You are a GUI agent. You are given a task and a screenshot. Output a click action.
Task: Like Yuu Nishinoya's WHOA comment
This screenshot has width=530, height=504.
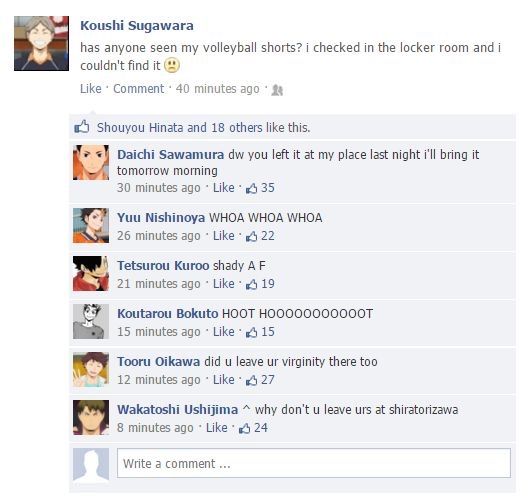[x=223, y=236]
